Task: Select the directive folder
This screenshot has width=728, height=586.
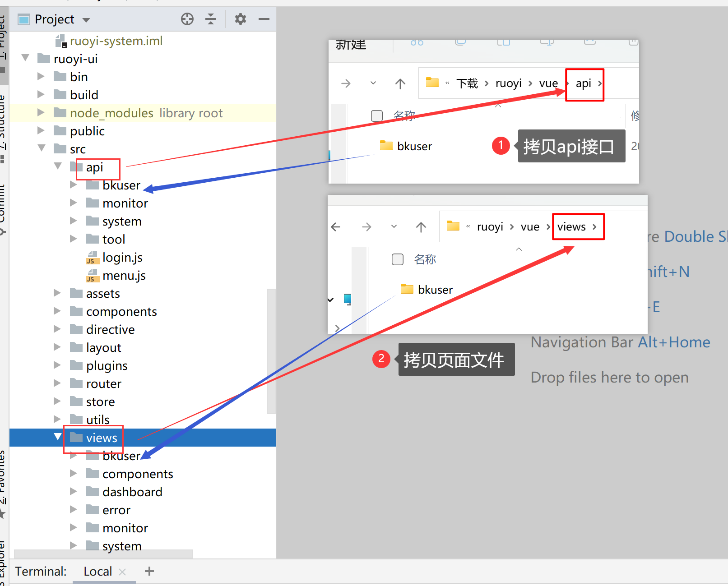Action: 110,329
